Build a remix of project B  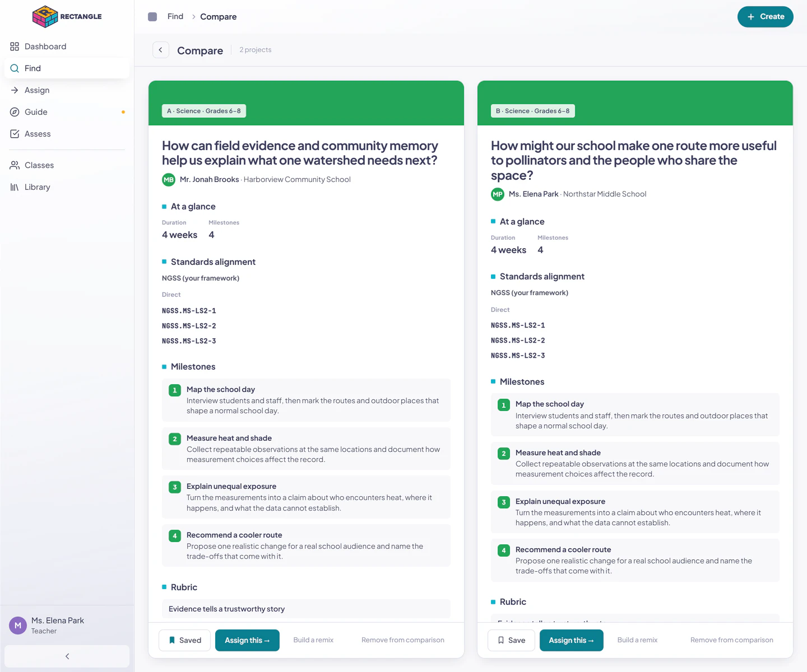click(637, 640)
